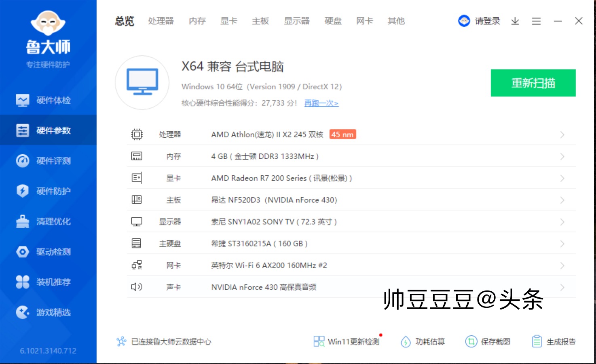The width and height of the screenshot is (596, 364).
Task: Open the hamburger menu at top right
Action: (537, 21)
